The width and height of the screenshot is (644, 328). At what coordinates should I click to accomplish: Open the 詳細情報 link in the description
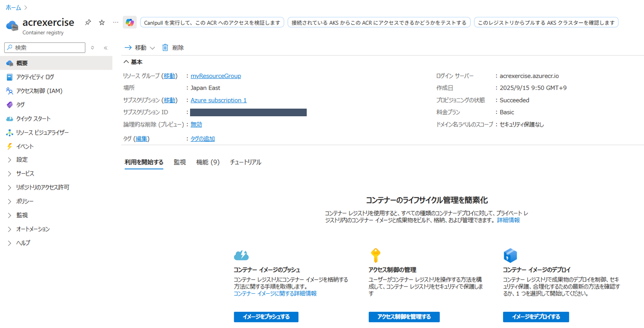[x=508, y=220]
